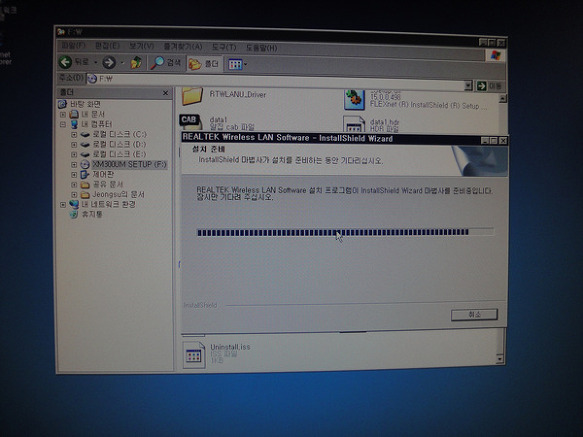Select the Jeongsu documents folder icon

point(85,195)
